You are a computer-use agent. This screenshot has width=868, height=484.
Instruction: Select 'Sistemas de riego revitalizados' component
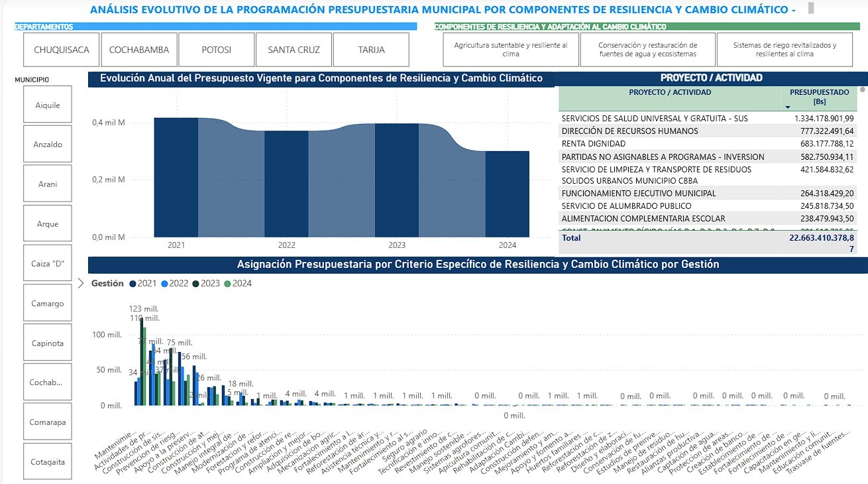786,49
